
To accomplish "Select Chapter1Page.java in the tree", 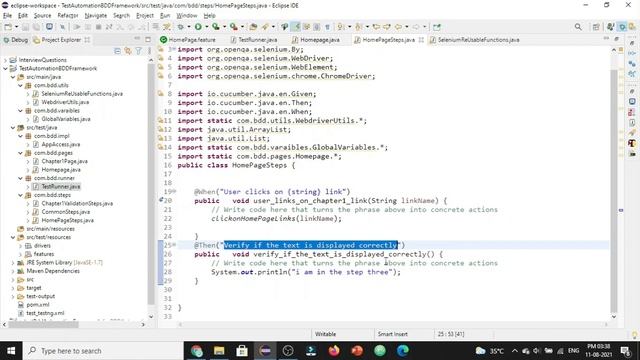I will click(60, 161).
